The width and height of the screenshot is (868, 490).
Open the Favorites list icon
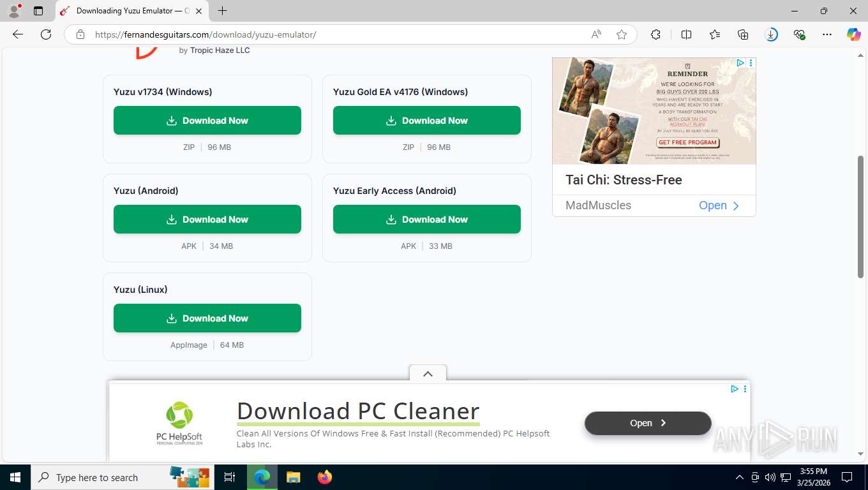[x=715, y=34]
